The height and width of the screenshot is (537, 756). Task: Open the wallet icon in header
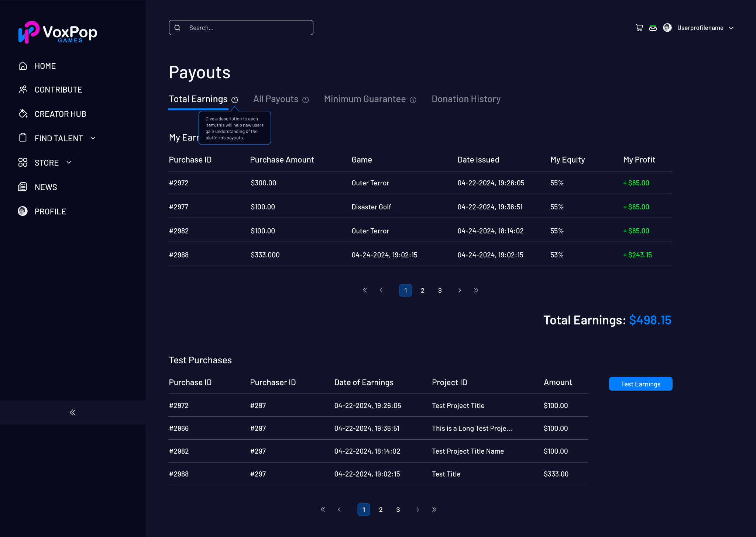click(653, 28)
